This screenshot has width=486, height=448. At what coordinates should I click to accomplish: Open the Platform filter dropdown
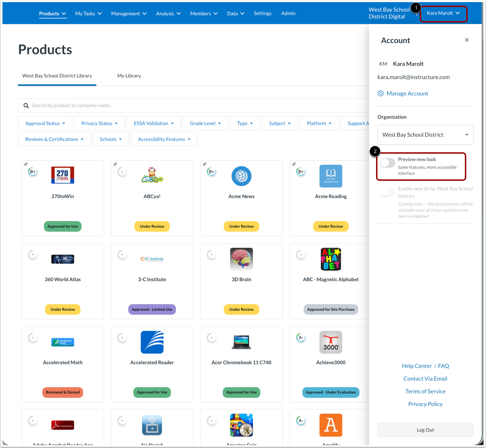click(319, 123)
